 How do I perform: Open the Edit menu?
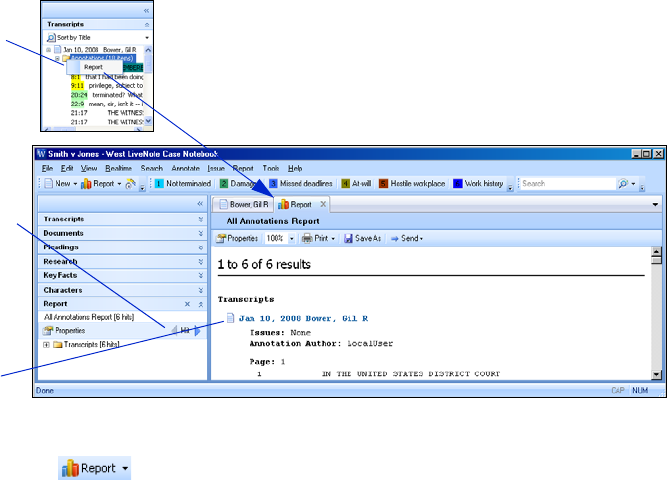point(67,168)
